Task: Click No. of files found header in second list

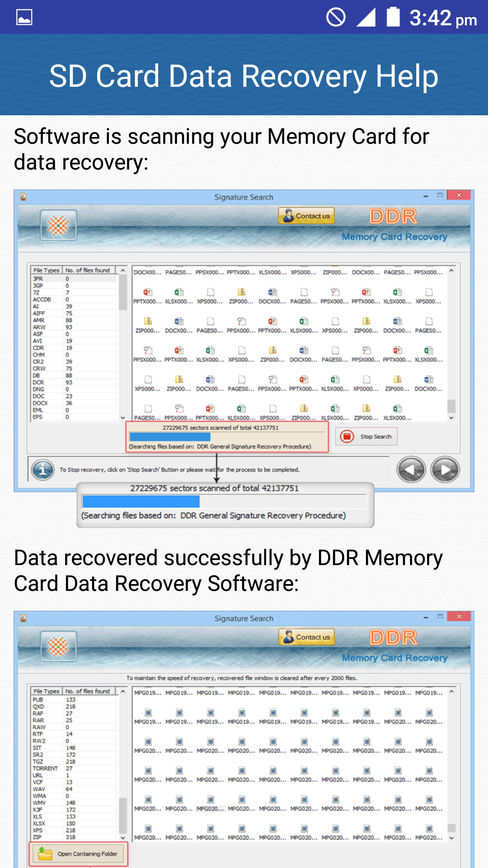Action: pyautogui.click(x=89, y=691)
